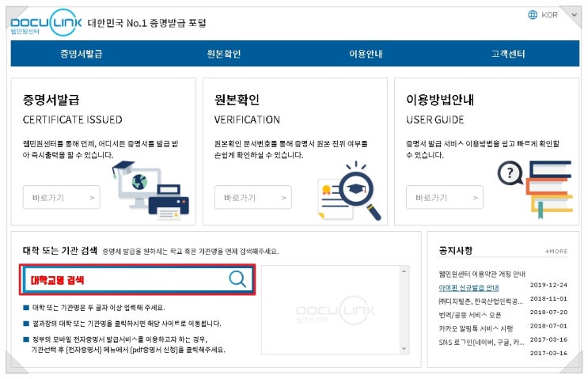Click the date 2019-12-24
This screenshot has width=588, height=379.
[x=548, y=285]
